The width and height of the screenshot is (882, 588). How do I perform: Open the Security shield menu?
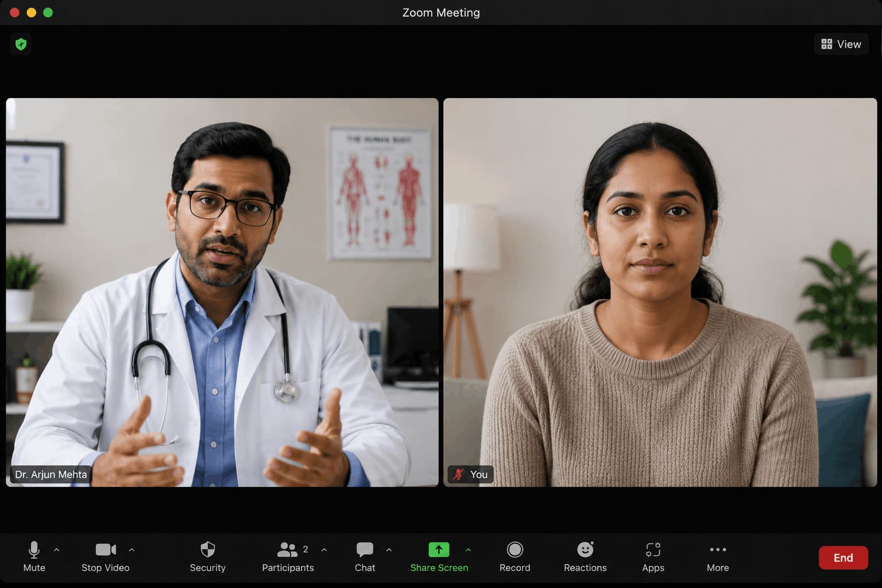208,550
